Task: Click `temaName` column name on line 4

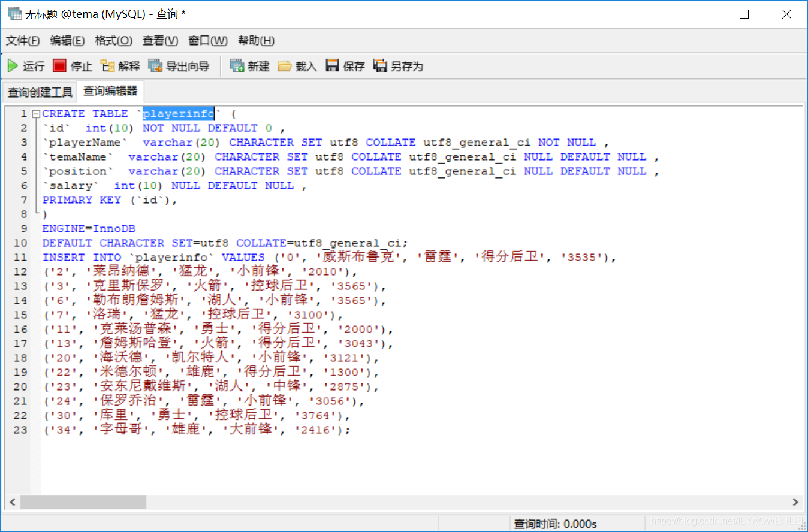Action: click(78, 157)
